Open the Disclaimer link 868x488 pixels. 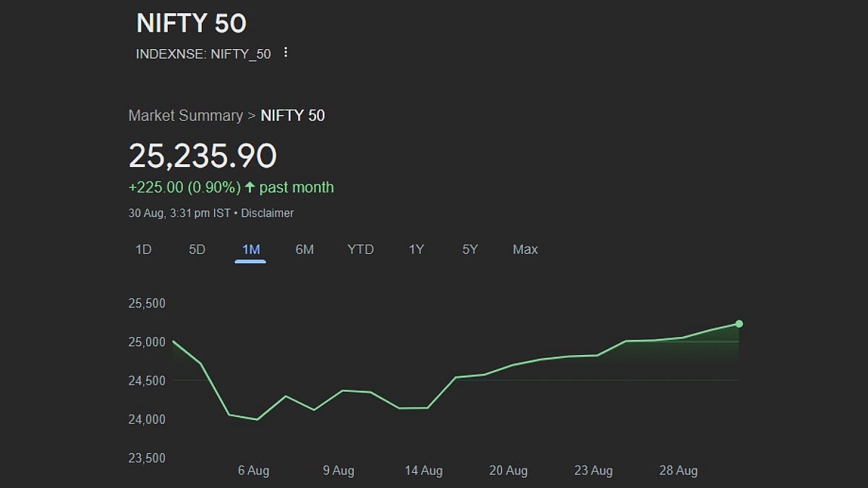pos(267,213)
